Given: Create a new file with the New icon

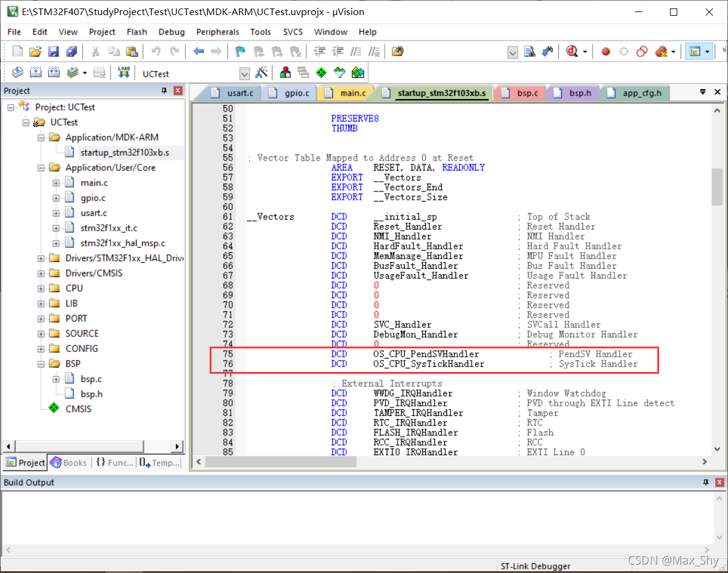Looking at the screenshot, I should tap(18, 52).
